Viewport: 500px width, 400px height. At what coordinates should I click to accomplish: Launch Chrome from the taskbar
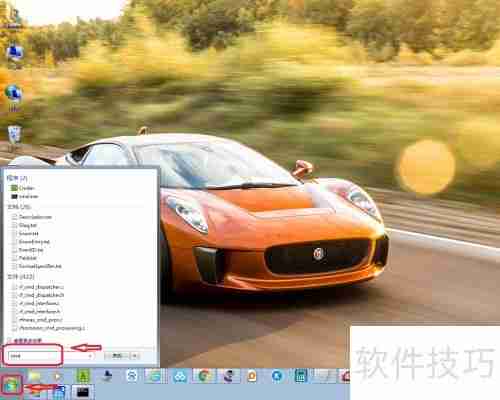tap(204, 376)
